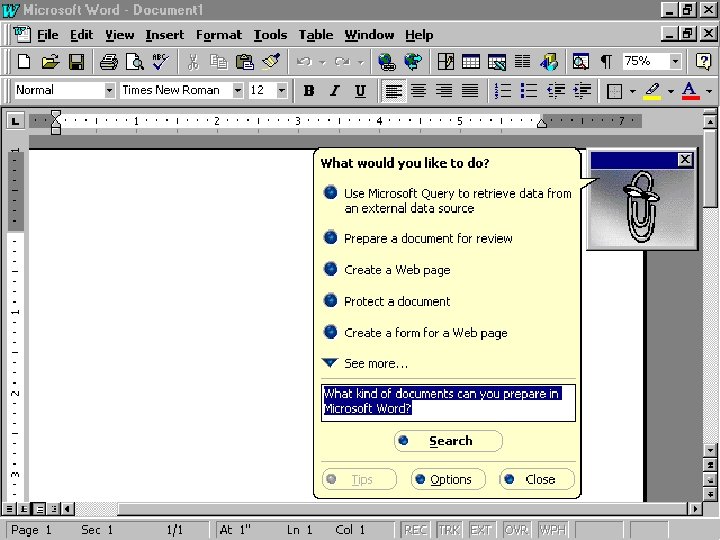Open Print Preview
This screenshot has width=720, height=540.
point(135,61)
